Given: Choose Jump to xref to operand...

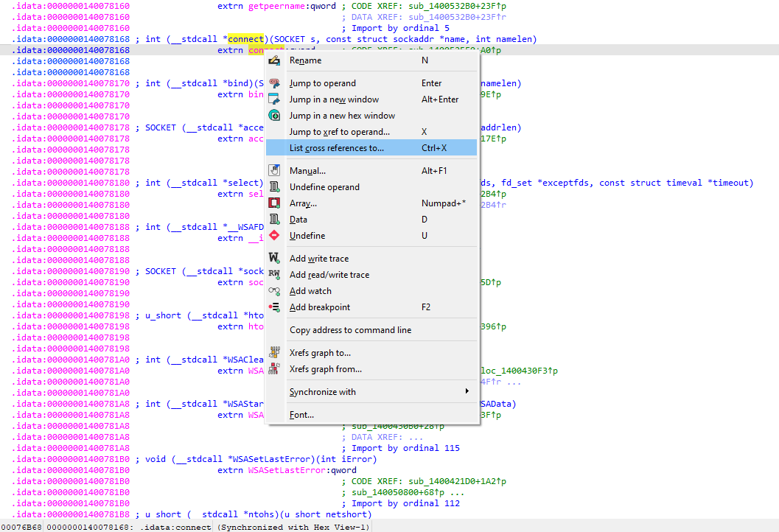Looking at the screenshot, I should [x=339, y=132].
